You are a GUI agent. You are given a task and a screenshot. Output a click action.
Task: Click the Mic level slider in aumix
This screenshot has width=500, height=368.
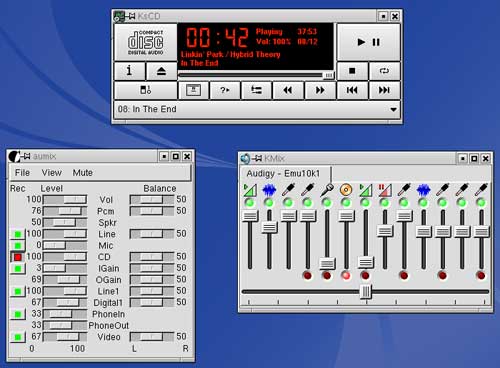point(65,245)
